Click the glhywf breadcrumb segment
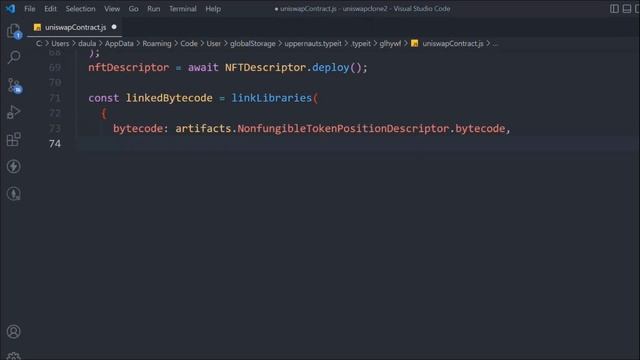 tap(390, 43)
